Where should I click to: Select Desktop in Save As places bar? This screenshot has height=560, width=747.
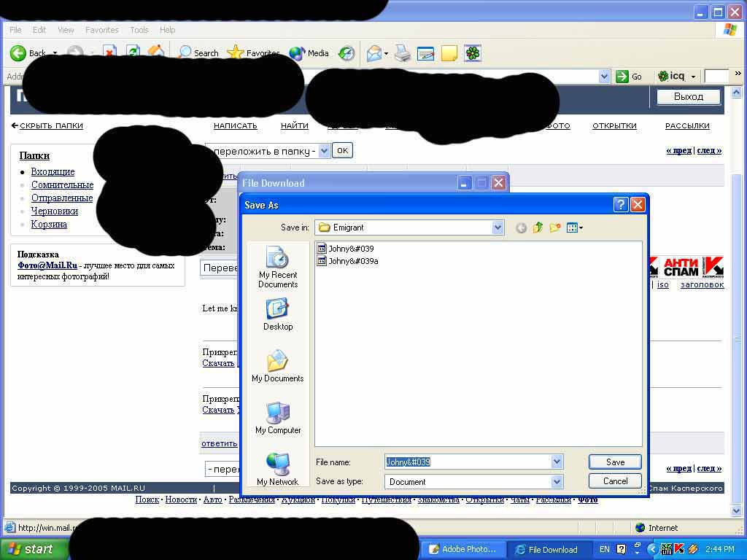point(278,314)
